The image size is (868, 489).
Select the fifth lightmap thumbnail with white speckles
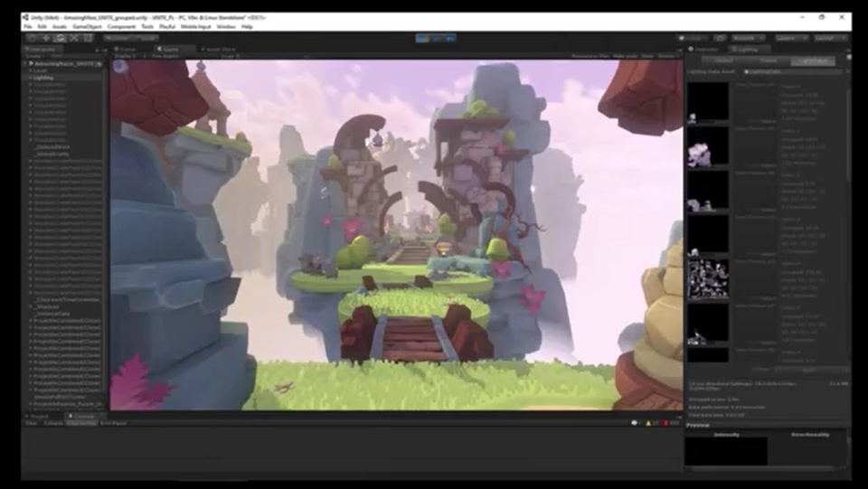tap(708, 279)
